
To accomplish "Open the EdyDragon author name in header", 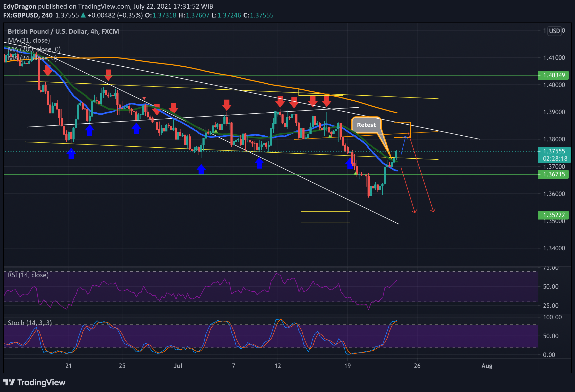I will (20, 6).
